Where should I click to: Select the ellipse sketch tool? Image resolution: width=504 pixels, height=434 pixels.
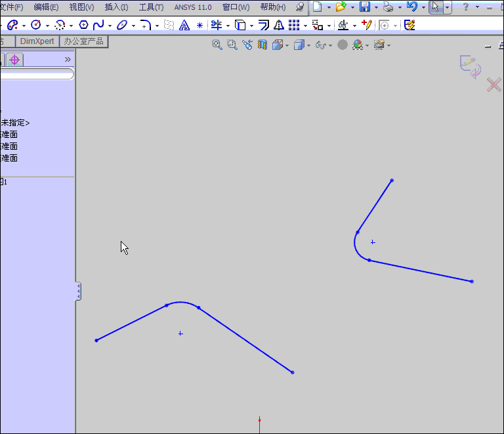coord(122,25)
